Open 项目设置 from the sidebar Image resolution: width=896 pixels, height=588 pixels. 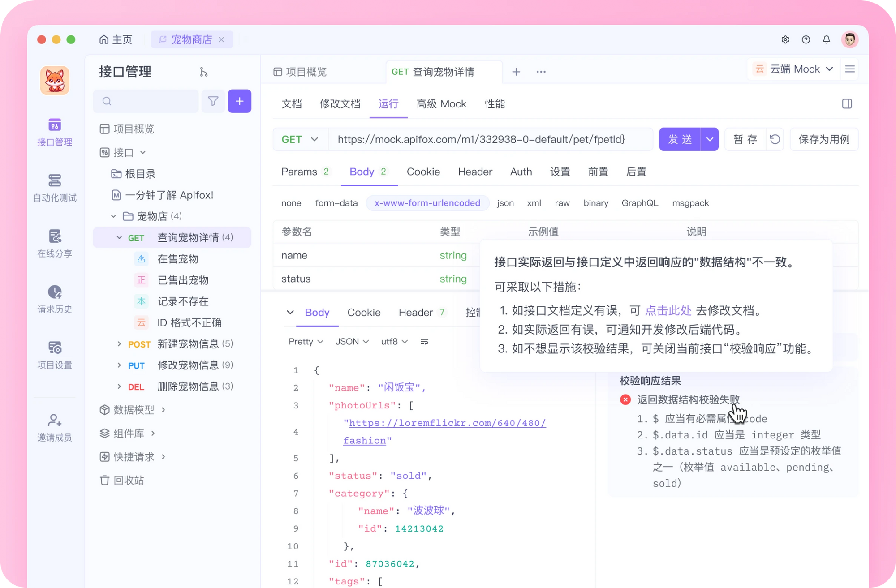54,354
